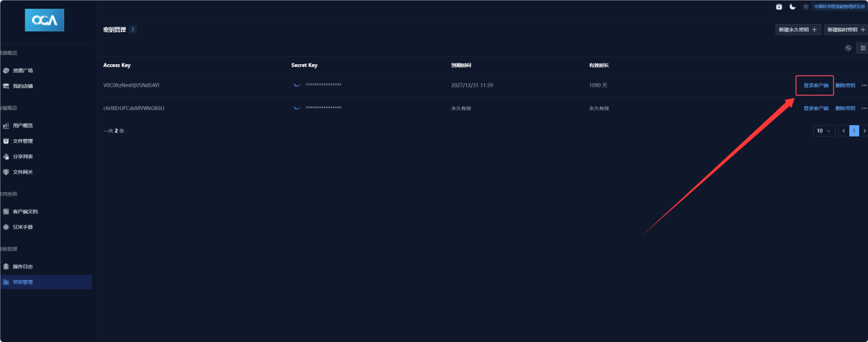This screenshot has width=868, height=342.
Task: Show the hidden secret key in the second row
Action: point(297,108)
